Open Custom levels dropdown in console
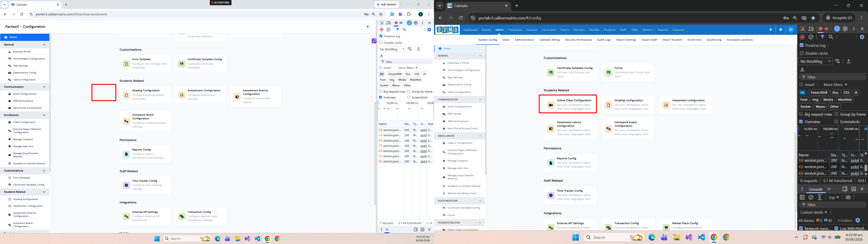 tap(814, 212)
